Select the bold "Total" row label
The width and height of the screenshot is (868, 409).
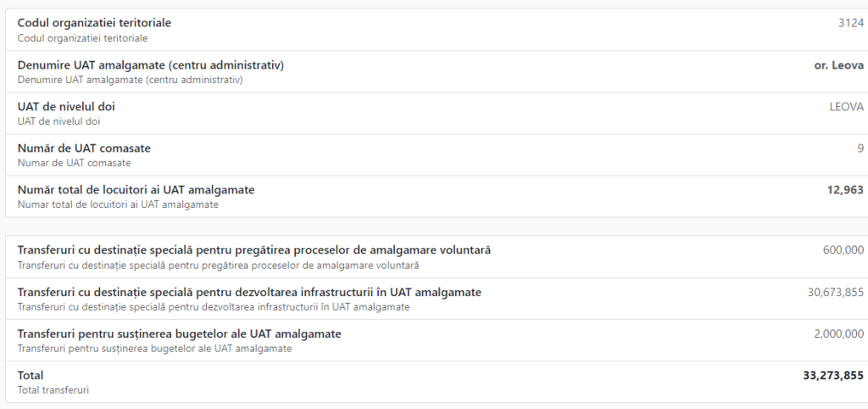31,375
